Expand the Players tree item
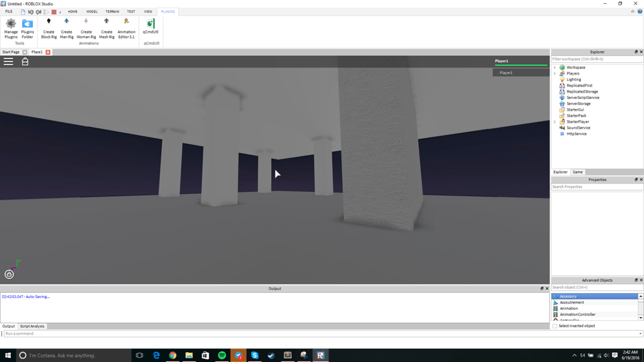This screenshot has width=644, height=362. coord(555,73)
